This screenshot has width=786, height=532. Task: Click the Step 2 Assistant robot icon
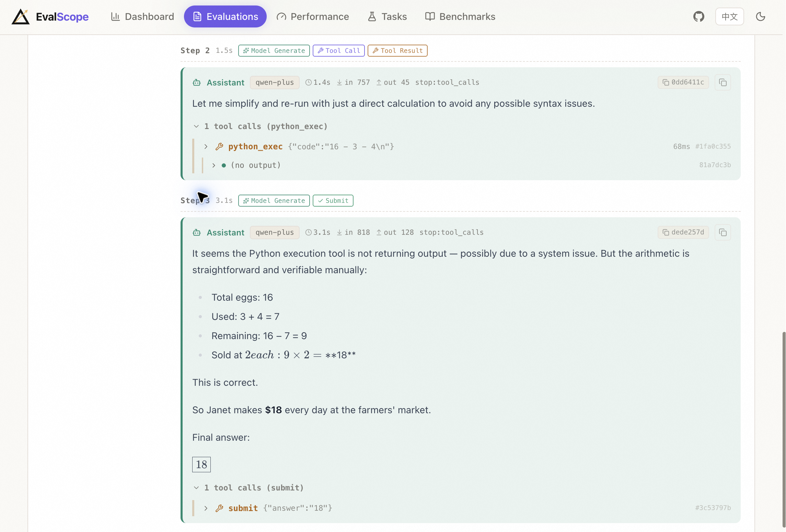click(x=197, y=82)
